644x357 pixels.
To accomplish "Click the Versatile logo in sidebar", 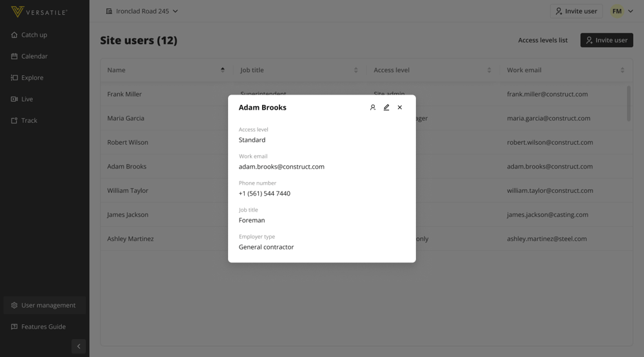I will (x=39, y=12).
